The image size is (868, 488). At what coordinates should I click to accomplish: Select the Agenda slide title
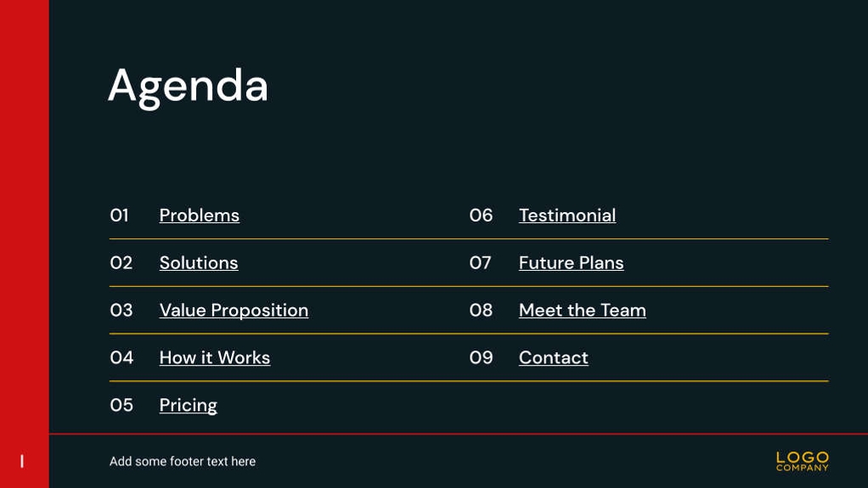(188, 86)
